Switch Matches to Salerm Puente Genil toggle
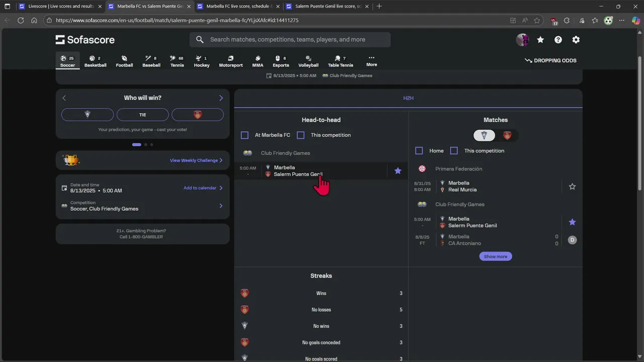 pos(507,135)
